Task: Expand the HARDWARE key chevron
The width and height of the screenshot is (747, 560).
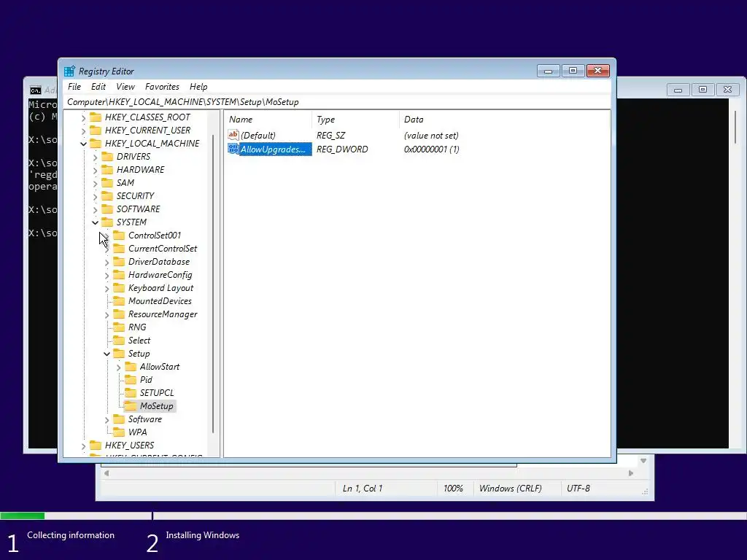Action: point(95,170)
